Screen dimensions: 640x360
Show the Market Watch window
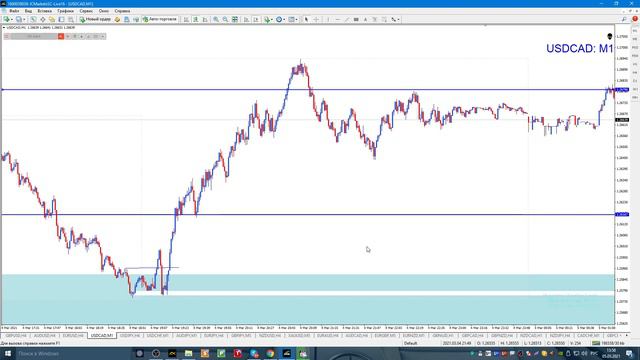(33, 19)
